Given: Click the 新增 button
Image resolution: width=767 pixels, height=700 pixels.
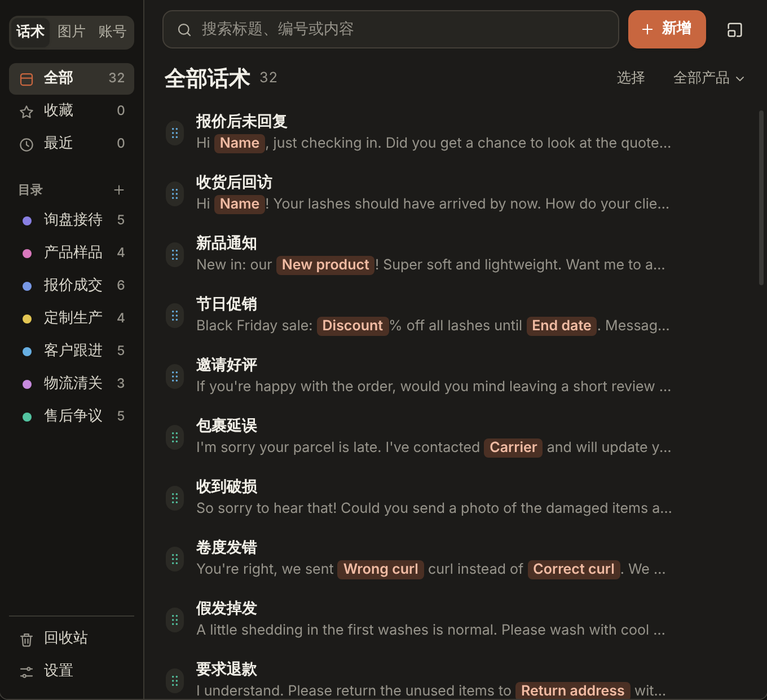Looking at the screenshot, I should click(667, 29).
